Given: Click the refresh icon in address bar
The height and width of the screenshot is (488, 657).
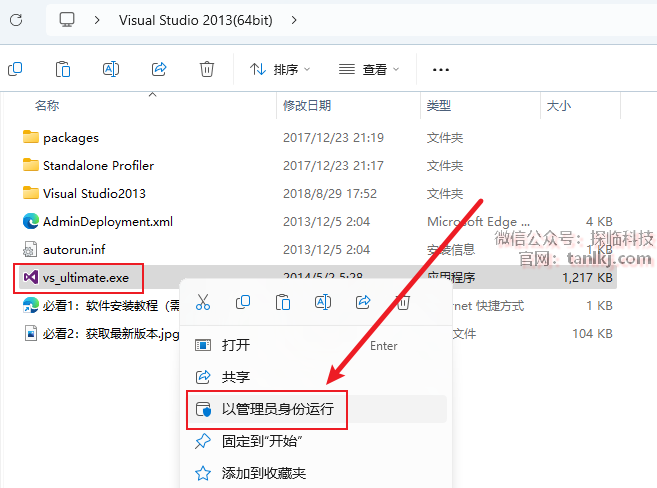Looking at the screenshot, I should (x=16, y=20).
